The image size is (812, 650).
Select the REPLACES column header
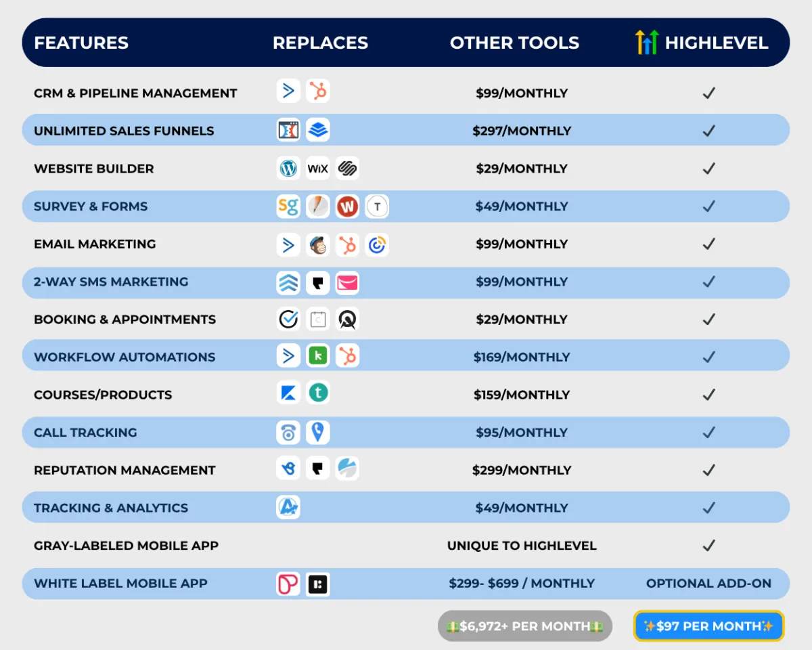(320, 43)
